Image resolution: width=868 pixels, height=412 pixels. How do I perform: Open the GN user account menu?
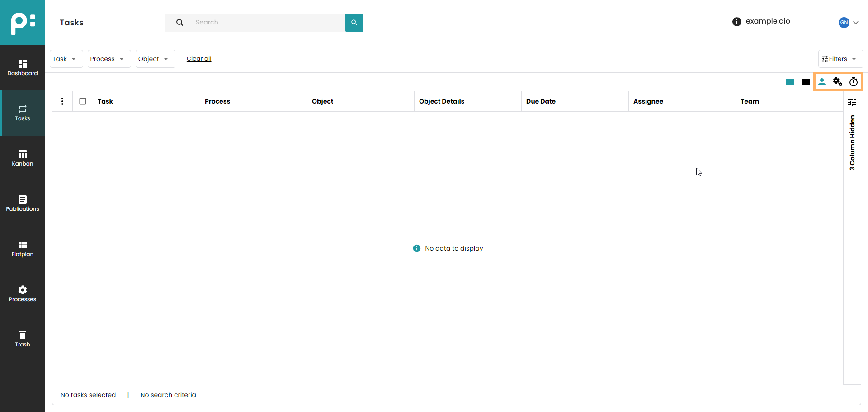coord(848,23)
